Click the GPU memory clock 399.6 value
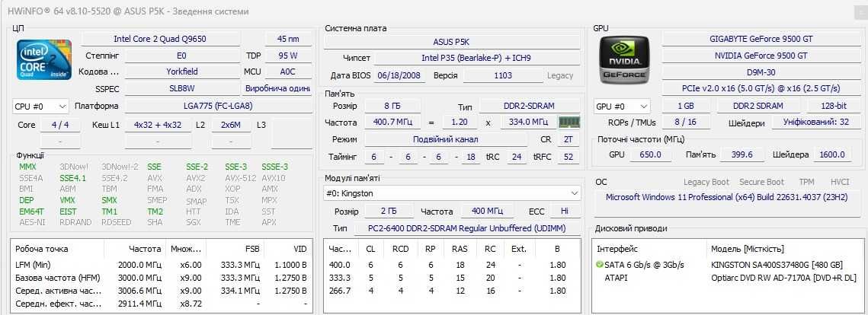 tap(741, 154)
